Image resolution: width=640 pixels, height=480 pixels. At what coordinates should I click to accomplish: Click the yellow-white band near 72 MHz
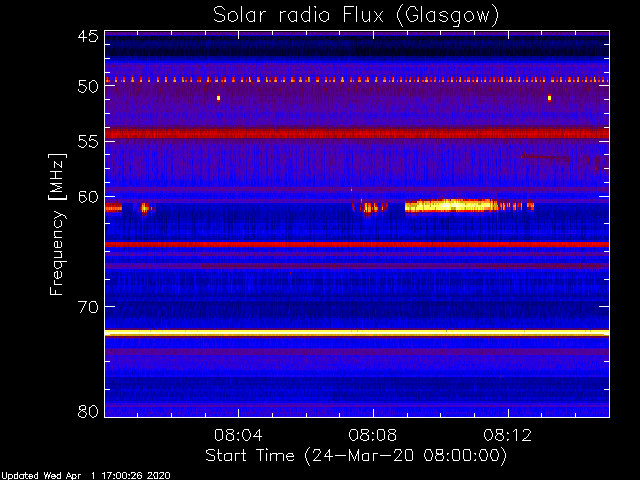point(357,333)
